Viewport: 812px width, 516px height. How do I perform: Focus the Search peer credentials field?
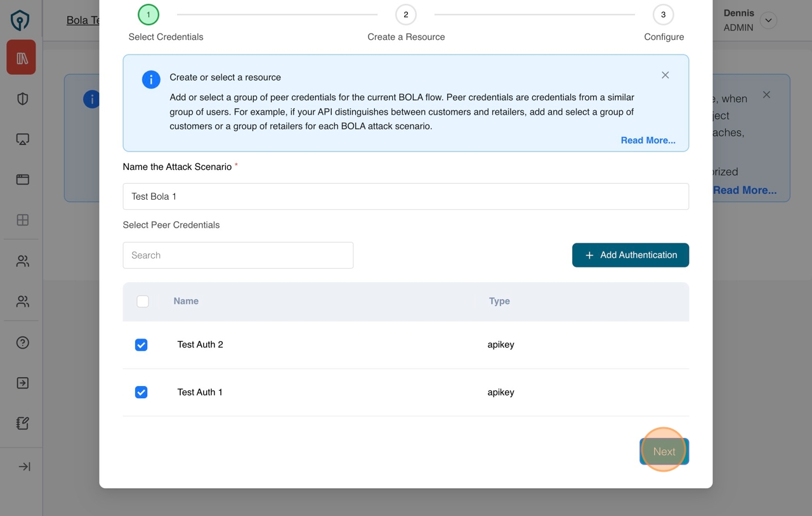point(238,255)
